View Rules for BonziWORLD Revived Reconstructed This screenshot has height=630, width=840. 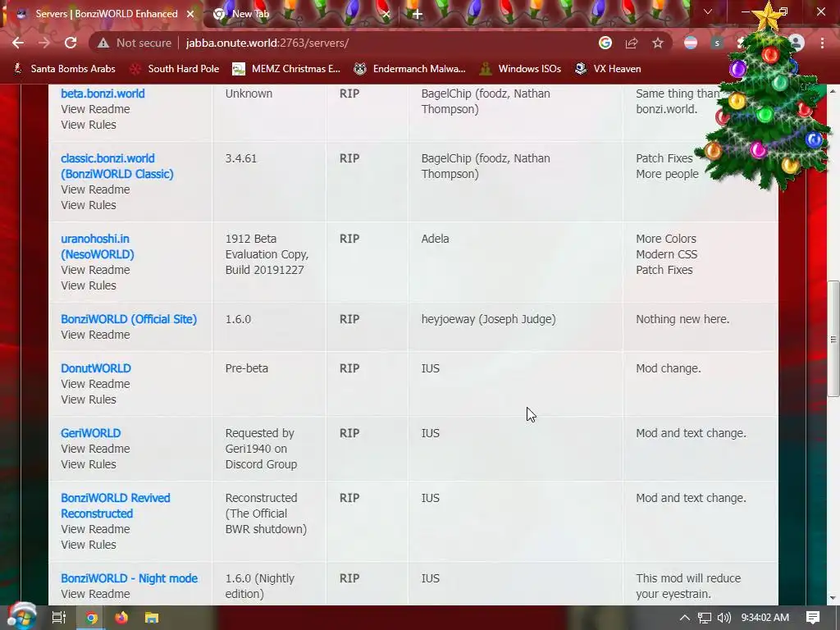click(x=89, y=545)
